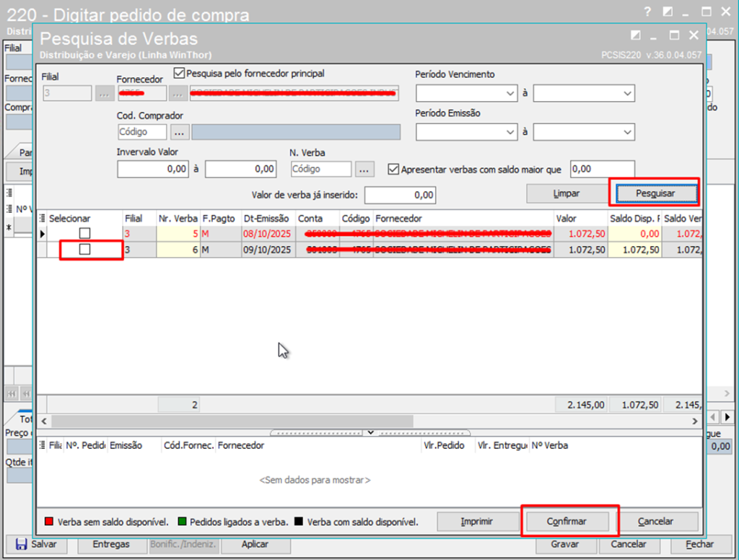This screenshot has width=739, height=560.
Task: Click the Cod. Comprador lookup ellipsis button
Action: 180,132
